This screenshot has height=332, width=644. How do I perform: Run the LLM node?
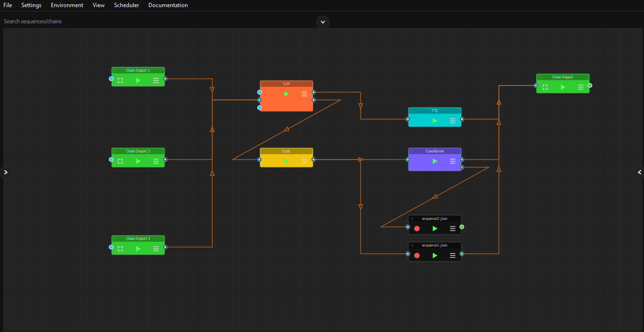click(x=286, y=94)
